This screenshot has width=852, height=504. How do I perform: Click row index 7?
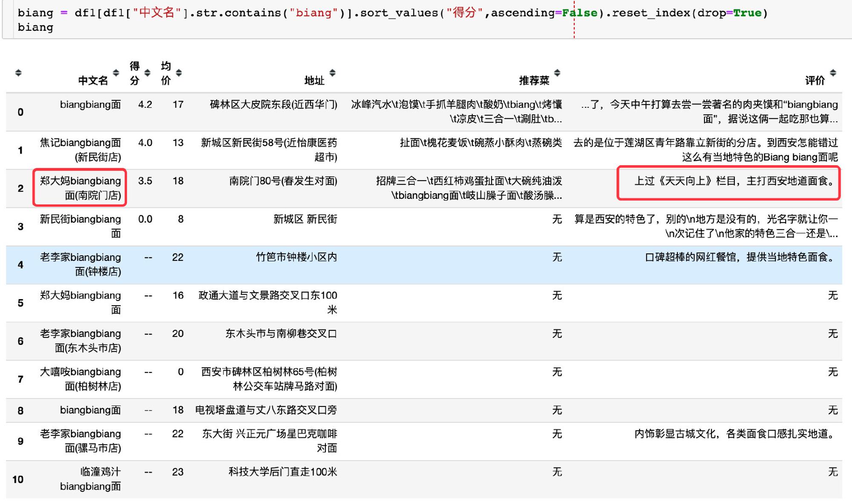(20, 379)
